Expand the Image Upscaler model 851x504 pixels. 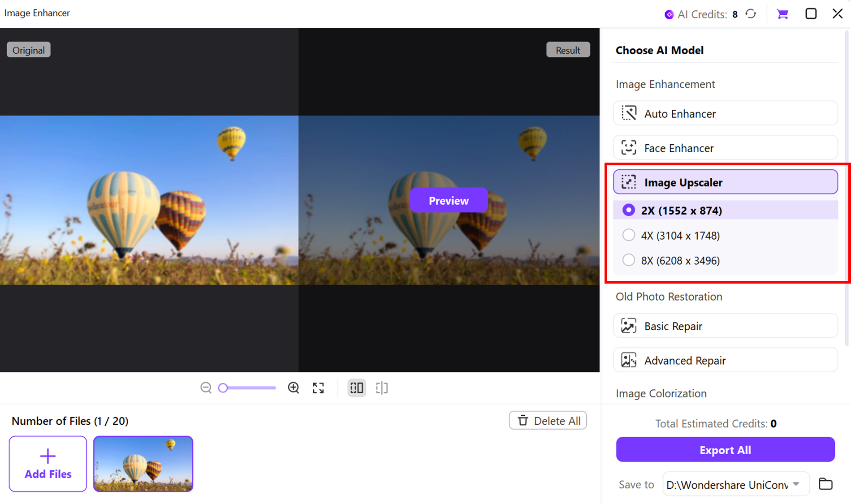tap(725, 182)
